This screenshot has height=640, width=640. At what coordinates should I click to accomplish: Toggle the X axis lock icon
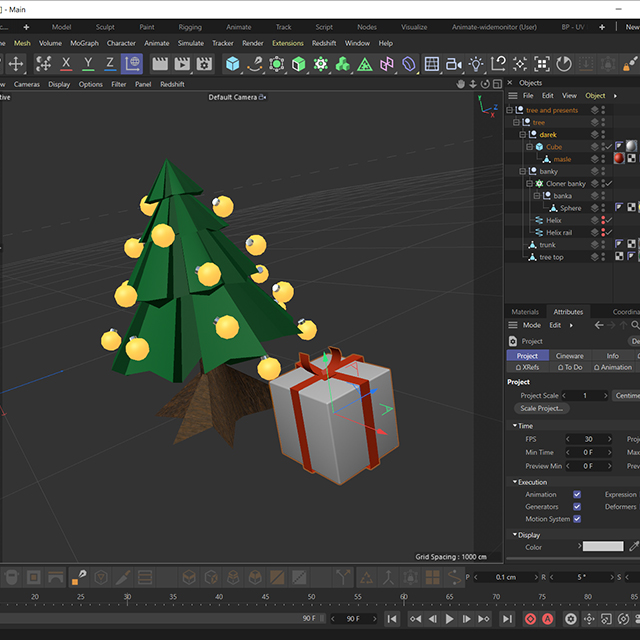click(x=66, y=64)
